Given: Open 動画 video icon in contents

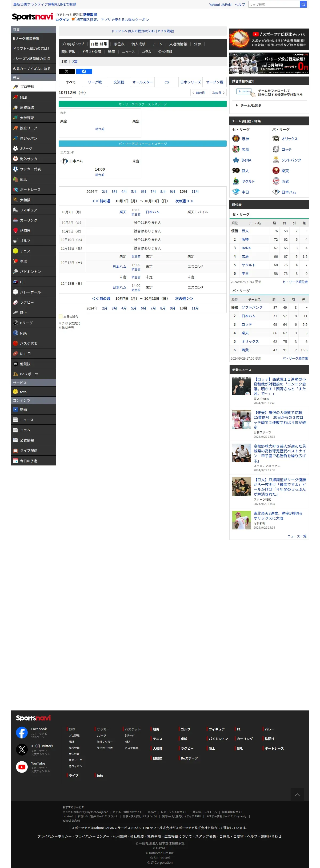Looking at the screenshot, I should 15,409.
